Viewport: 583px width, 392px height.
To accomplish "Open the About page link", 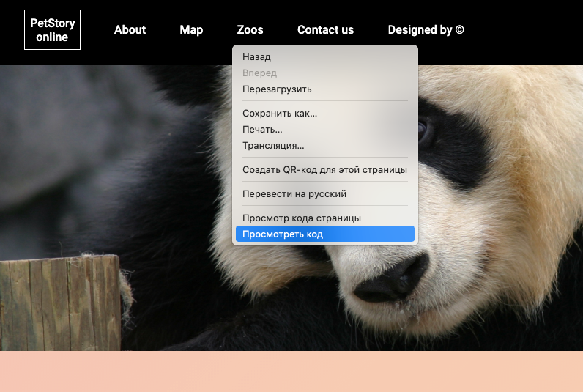I will pos(130,30).
